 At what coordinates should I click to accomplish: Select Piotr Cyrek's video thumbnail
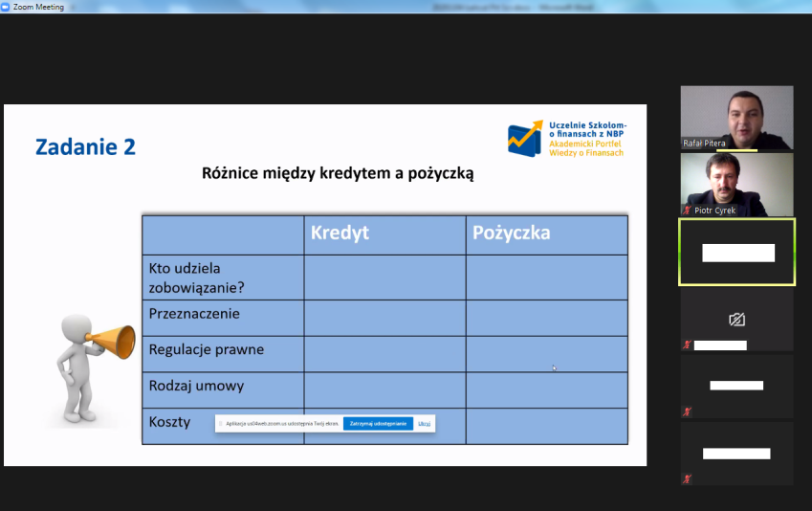click(x=736, y=184)
